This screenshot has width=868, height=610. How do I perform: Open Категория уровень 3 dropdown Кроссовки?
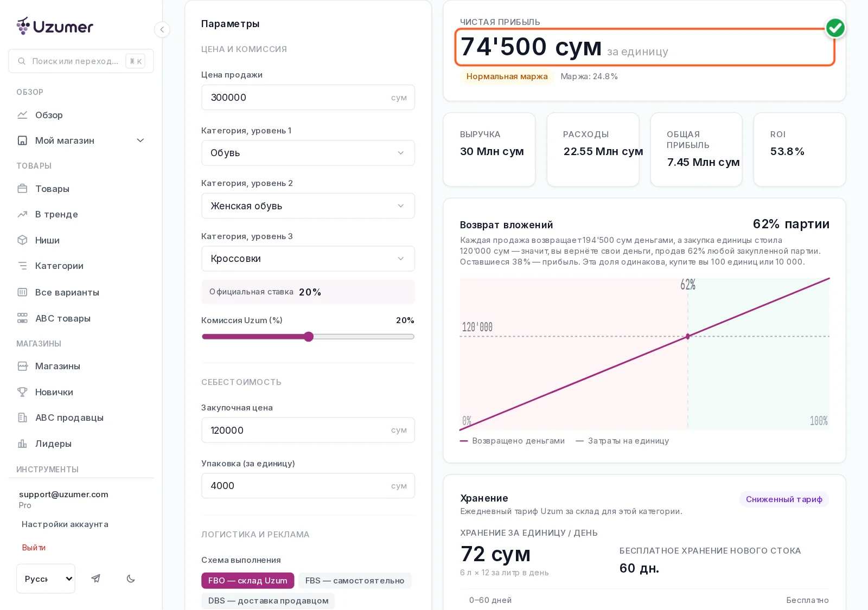click(308, 259)
